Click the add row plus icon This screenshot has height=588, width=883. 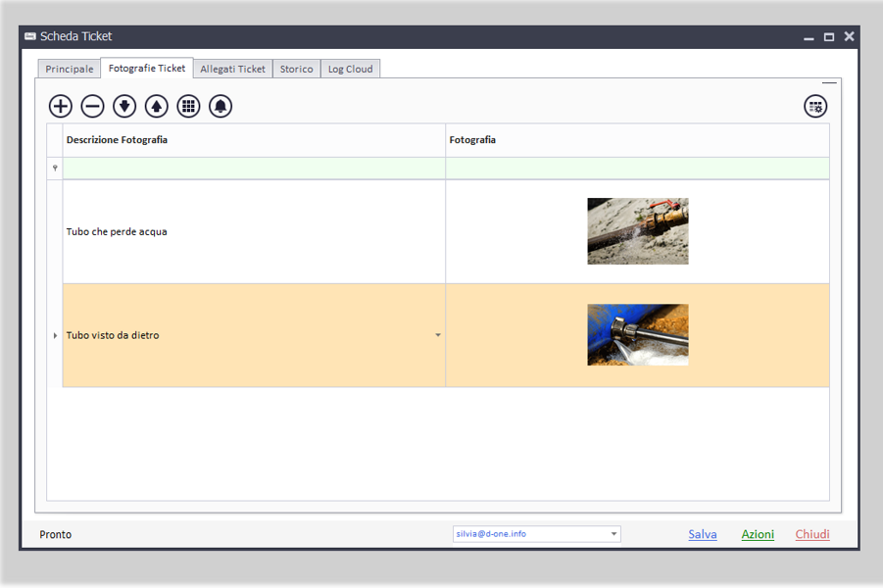click(61, 107)
